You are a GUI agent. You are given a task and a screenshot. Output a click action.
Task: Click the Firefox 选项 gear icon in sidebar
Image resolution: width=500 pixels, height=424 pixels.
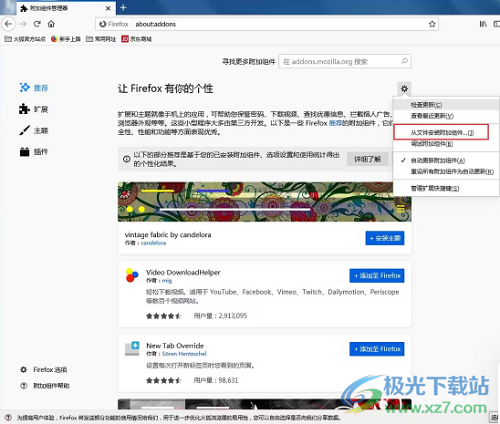coord(23,370)
